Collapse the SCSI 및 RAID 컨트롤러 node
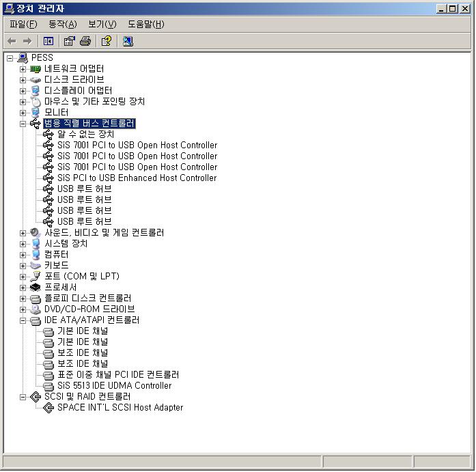476x472 pixels. click(23, 397)
